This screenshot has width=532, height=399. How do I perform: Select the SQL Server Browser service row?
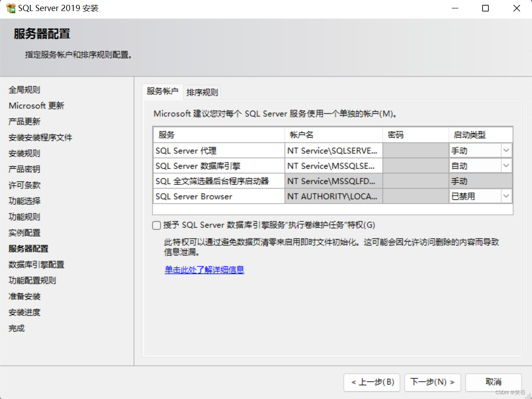(x=333, y=196)
